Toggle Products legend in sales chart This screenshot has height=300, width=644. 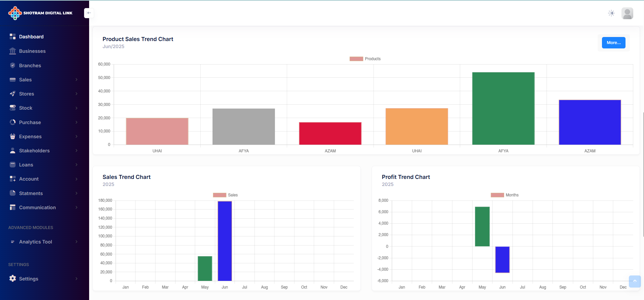[365, 59]
